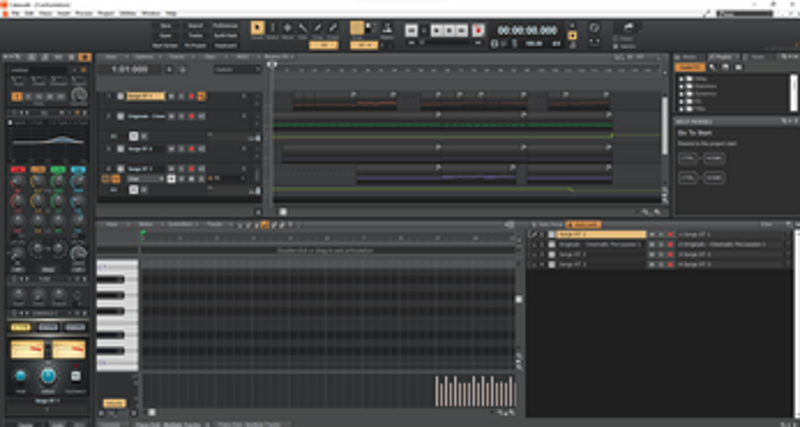Toggle the red EQ band enable button
The height and width of the screenshot is (427, 800).
[x=18, y=169]
